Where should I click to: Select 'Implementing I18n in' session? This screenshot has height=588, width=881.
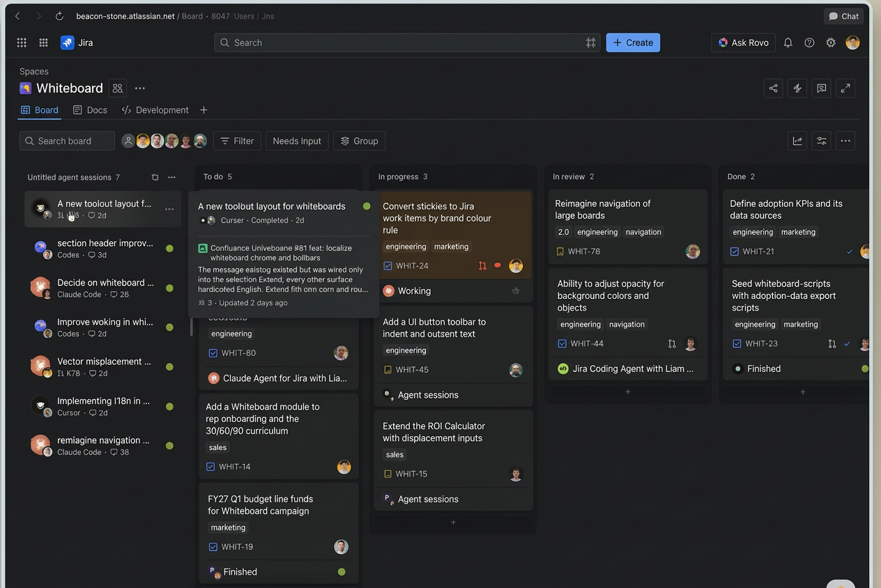click(x=102, y=406)
